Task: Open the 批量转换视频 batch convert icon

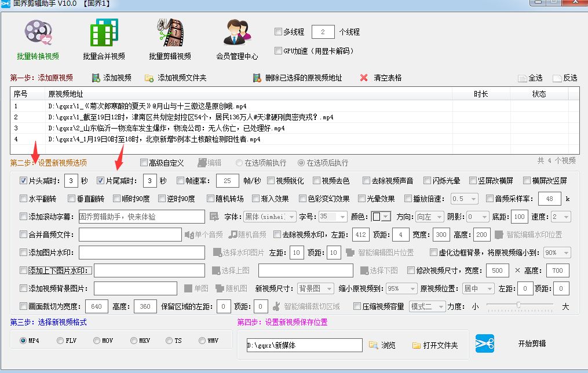Action: [38, 32]
